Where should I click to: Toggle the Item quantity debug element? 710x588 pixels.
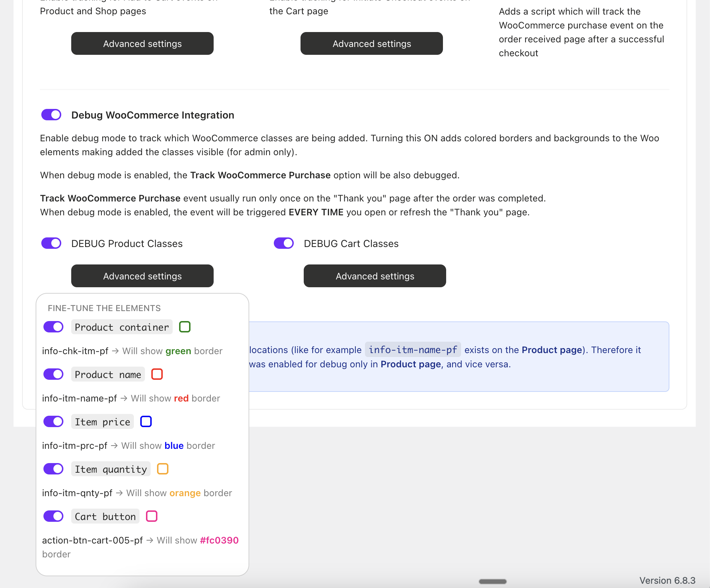pyautogui.click(x=53, y=469)
